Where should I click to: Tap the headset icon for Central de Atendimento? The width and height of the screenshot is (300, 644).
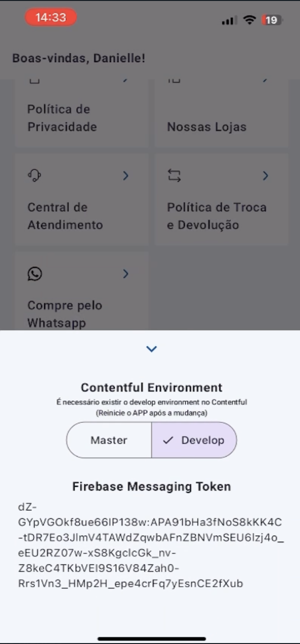(34, 176)
